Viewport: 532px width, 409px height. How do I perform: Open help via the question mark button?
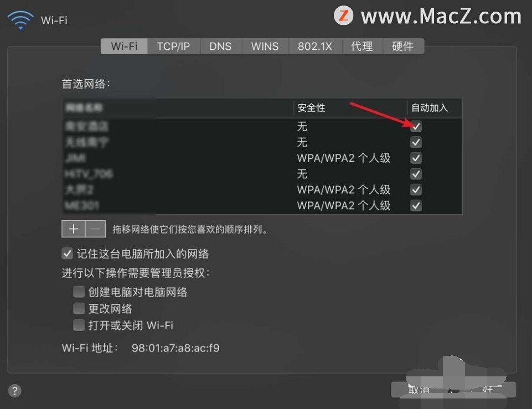tap(14, 391)
